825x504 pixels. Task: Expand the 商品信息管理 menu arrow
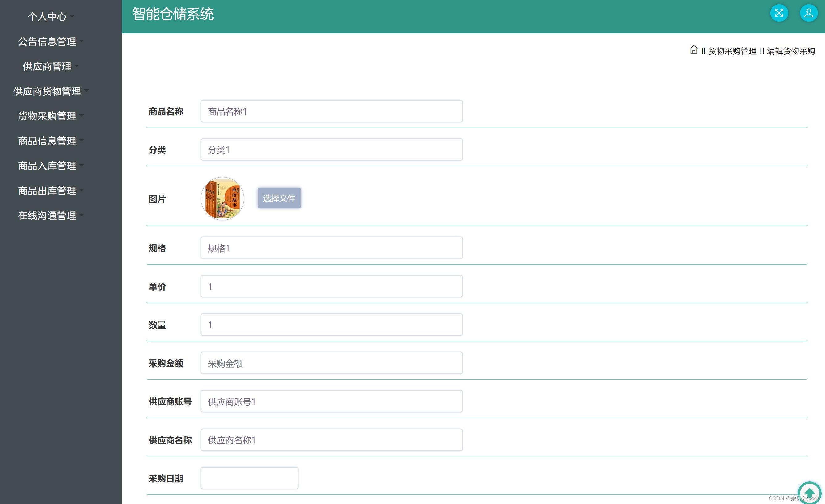point(82,140)
